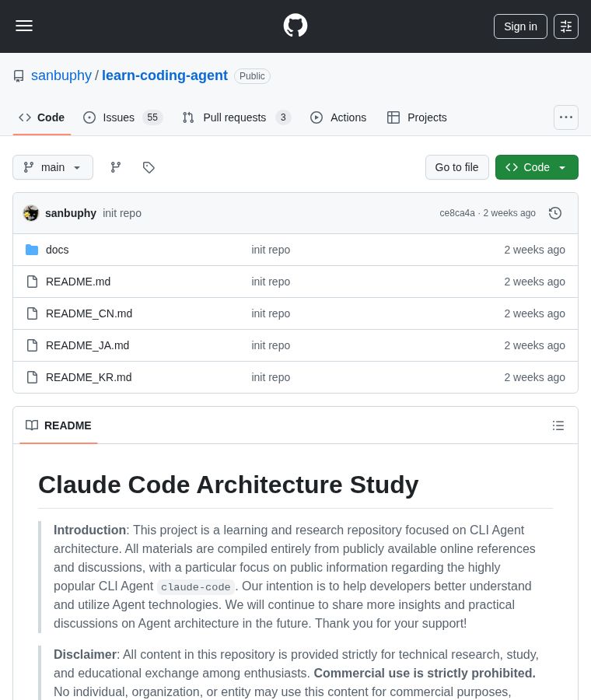This screenshot has height=700, width=591.
Task: Open the Pull requests tab
Action: (236, 117)
